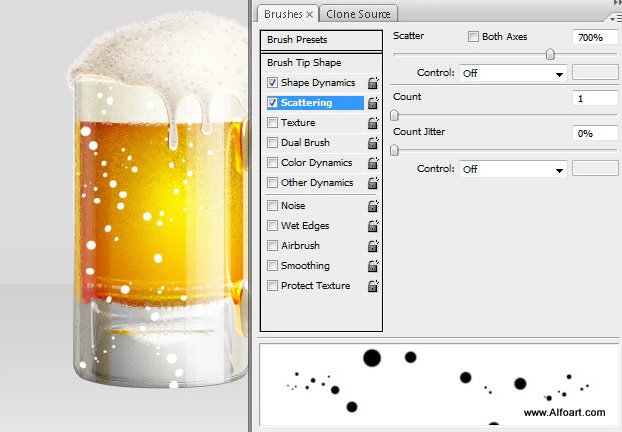
Task: Toggle lock icon for Dual Brush
Action: point(372,142)
